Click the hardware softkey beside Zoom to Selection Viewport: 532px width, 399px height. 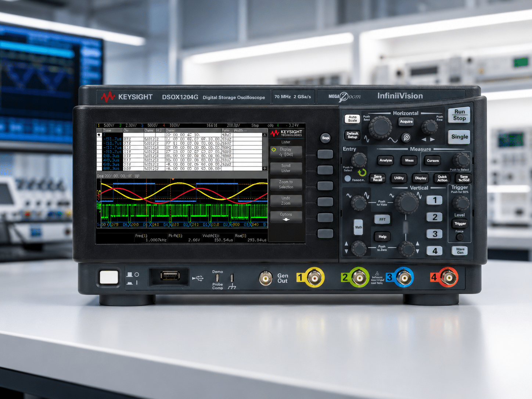(325, 186)
